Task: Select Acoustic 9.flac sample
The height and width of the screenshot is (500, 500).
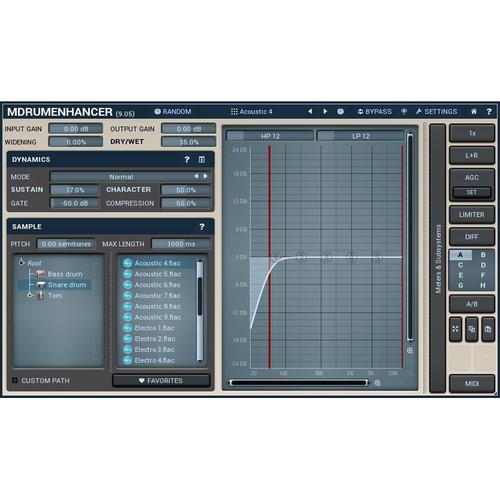Action: 158,317
